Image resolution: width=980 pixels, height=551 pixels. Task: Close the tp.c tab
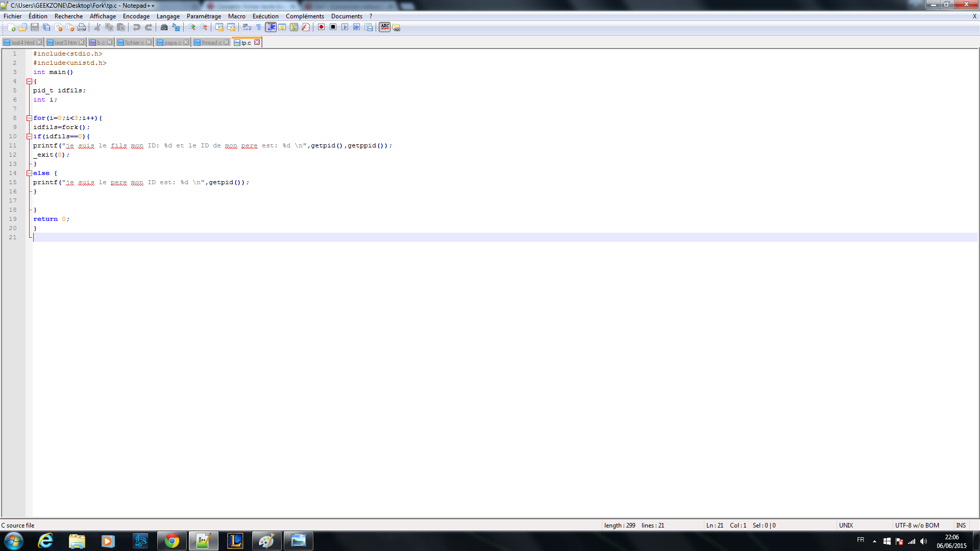(x=257, y=42)
